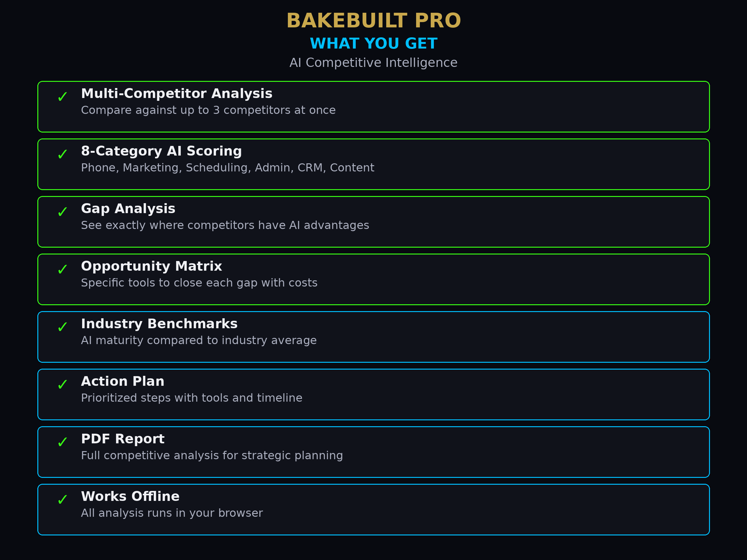Click 'AI maturity compared to industry average'
Image resolution: width=747 pixels, height=560 pixels.
[199, 341]
